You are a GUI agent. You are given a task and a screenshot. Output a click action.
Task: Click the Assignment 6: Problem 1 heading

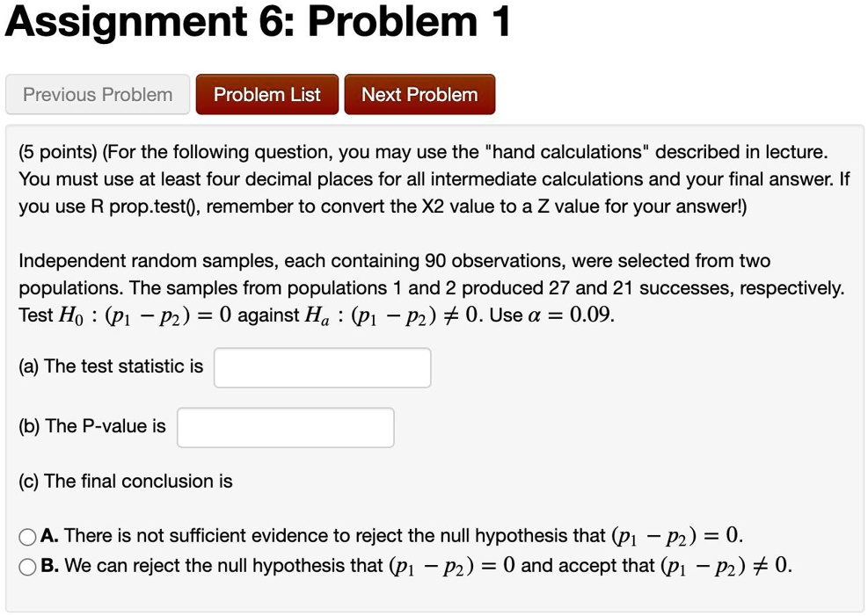[x=259, y=23]
